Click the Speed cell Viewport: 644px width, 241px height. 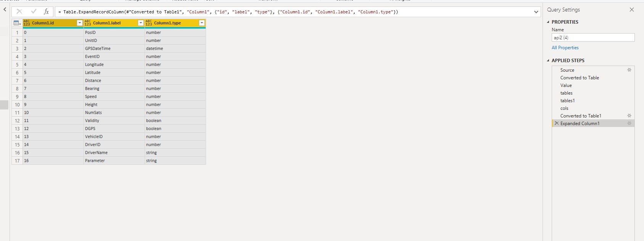(114, 96)
